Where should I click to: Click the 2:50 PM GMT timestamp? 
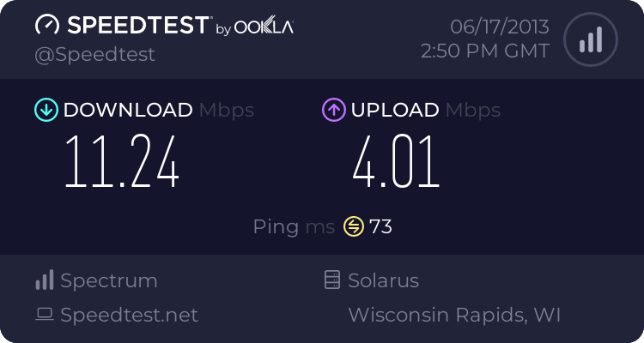pyautogui.click(x=485, y=51)
